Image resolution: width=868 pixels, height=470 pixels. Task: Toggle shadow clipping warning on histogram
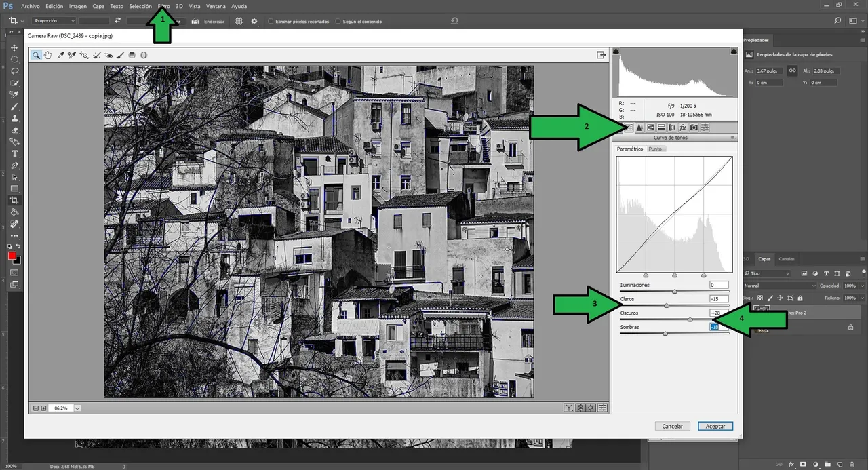(616, 51)
